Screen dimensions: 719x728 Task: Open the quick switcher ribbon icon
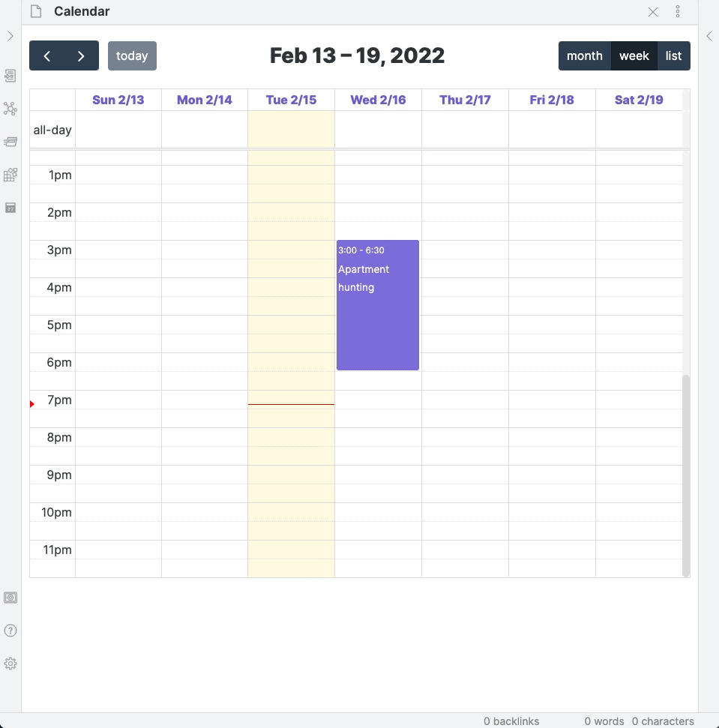10,76
